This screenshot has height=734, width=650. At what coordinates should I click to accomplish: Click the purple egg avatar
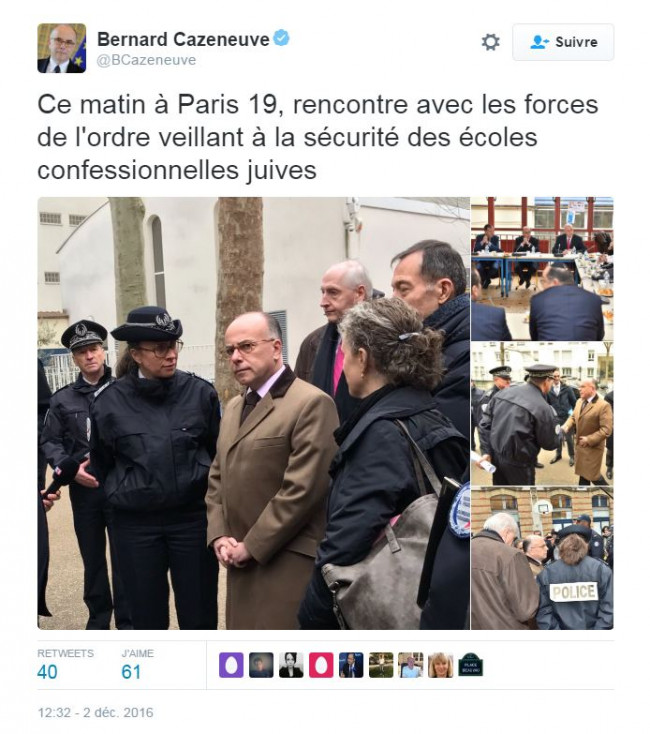click(231, 665)
